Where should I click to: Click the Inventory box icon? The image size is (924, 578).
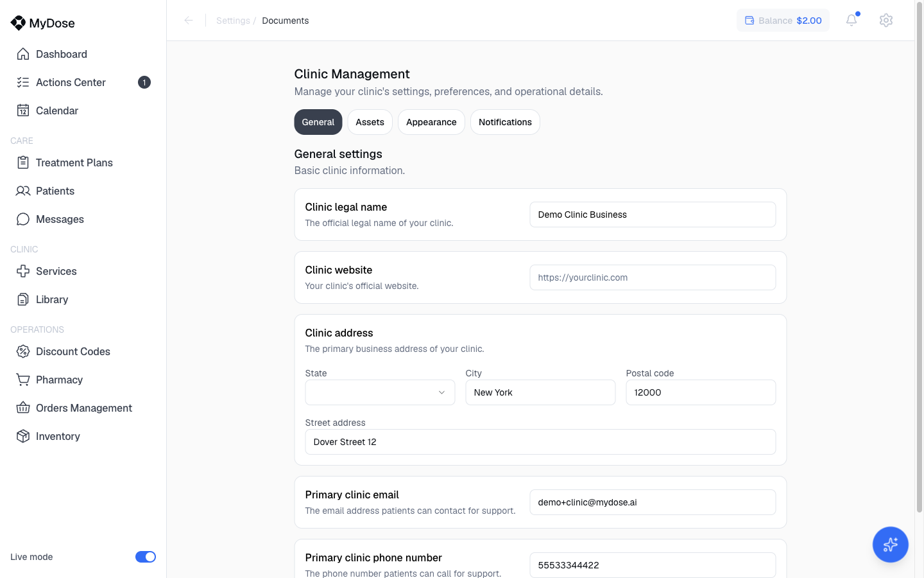[23, 436]
